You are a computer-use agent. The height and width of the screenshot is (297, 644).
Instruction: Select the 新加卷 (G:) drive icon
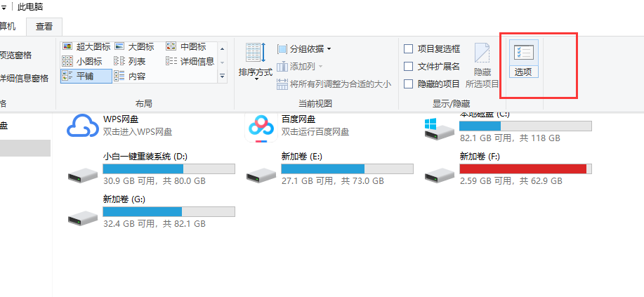(83, 218)
